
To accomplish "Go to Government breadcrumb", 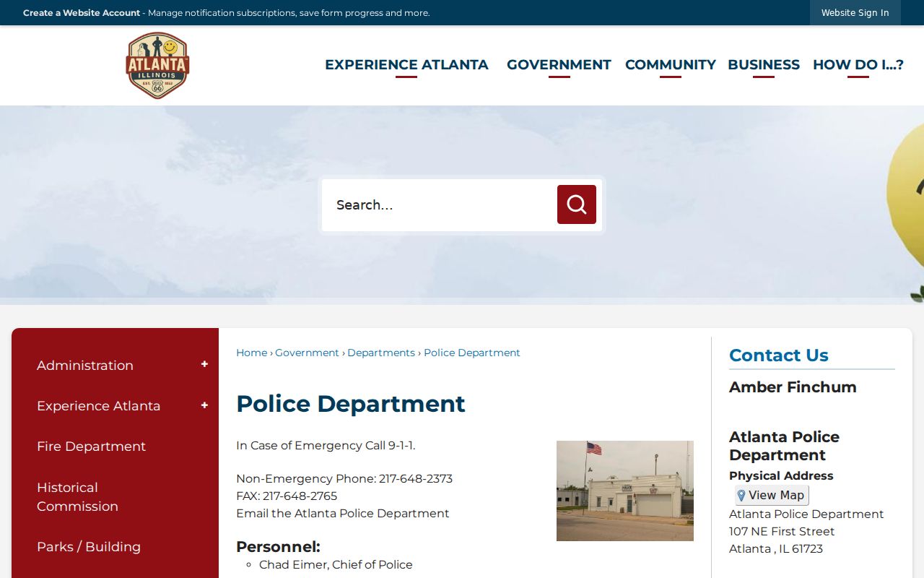I will (307, 353).
